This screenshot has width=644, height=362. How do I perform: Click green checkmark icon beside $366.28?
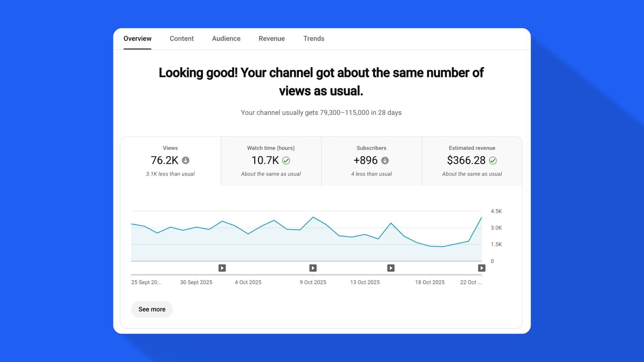tap(493, 161)
